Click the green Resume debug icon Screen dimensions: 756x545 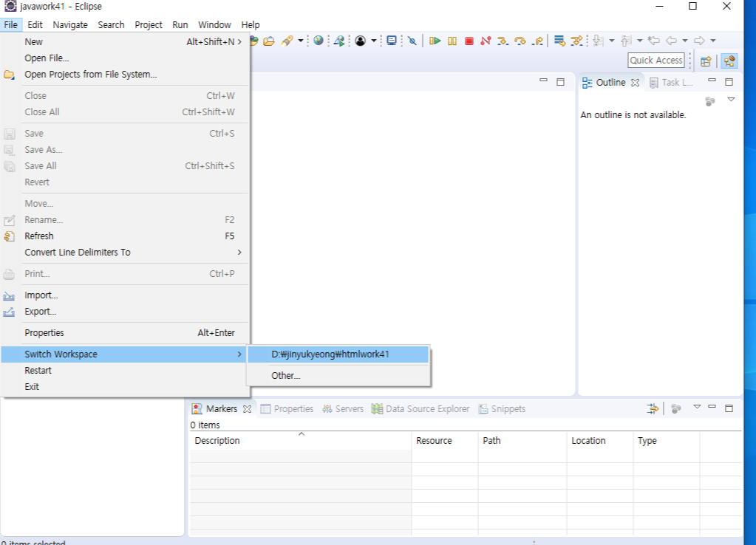(x=435, y=41)
